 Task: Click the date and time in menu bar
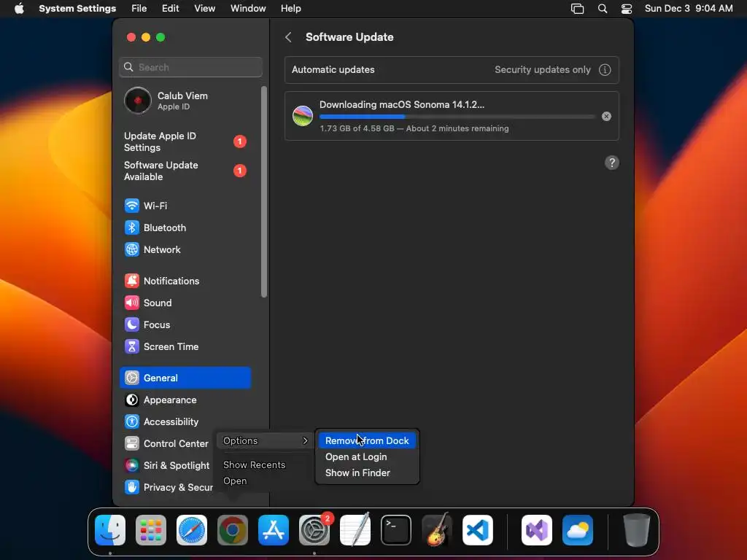click(689, 9)
